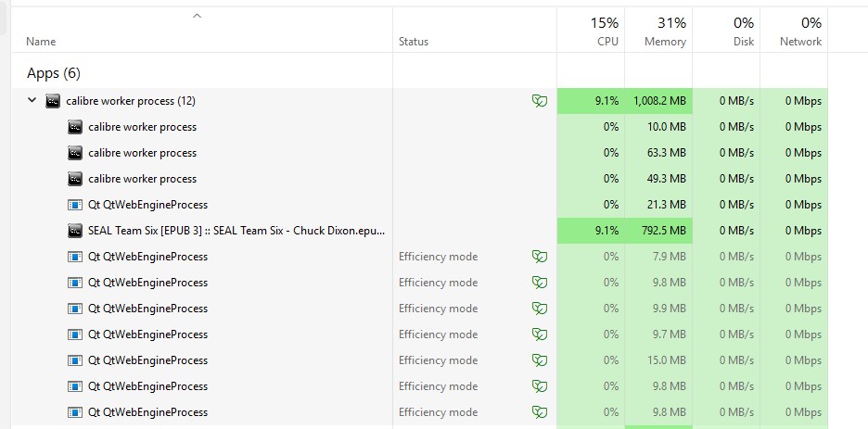Select the SEAL Team Six EPUB process row
Viewport: 868px width, 429px height.
[236, 231]
